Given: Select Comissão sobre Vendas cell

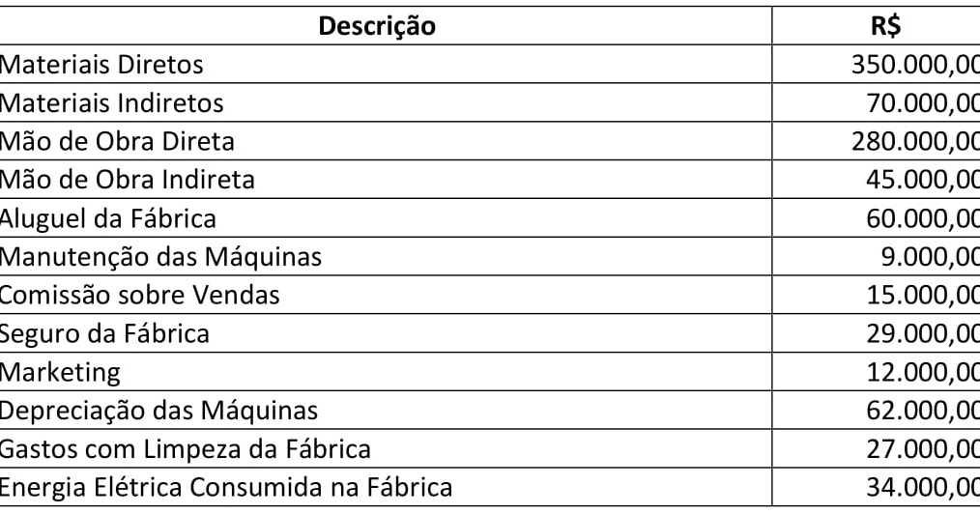Looking at the screenshot, I should (x=139, y=295).
